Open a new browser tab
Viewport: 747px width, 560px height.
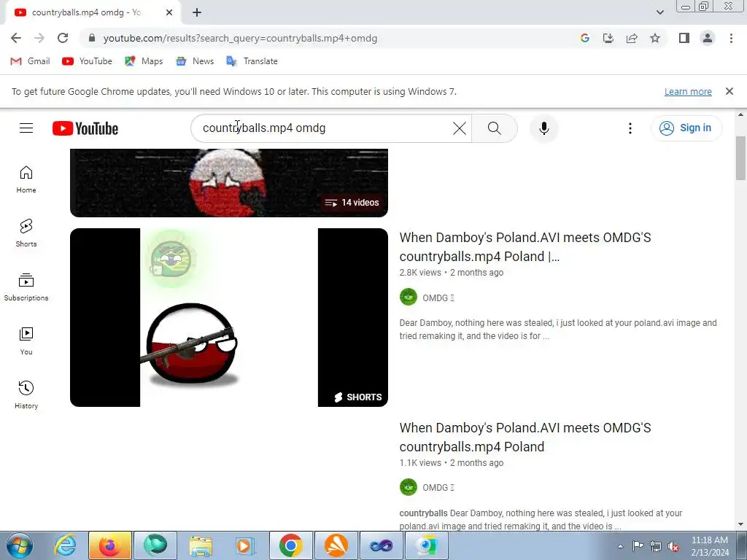(197, 13)
